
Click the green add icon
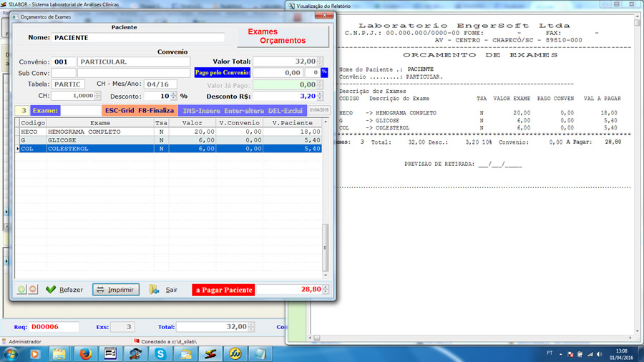21,290
